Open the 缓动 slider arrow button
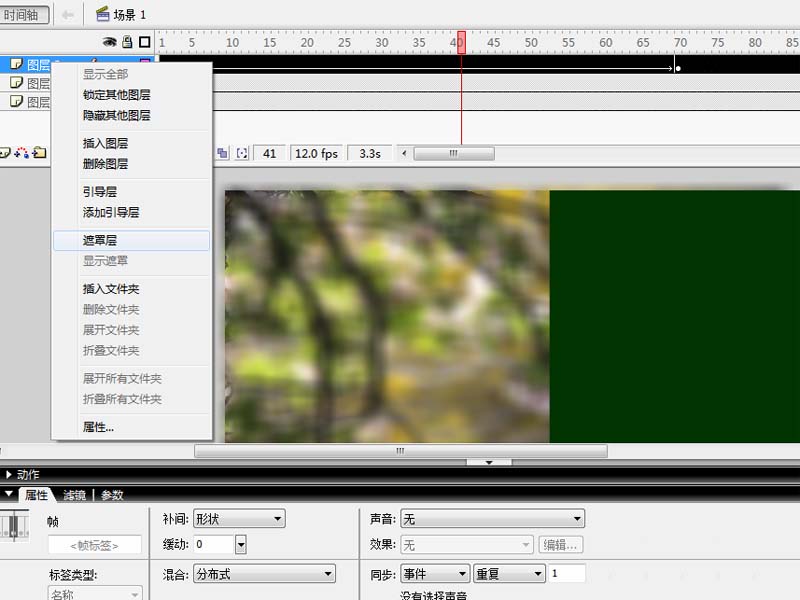The height and width of the screenshot is (600, 800). click(x=241, y=544)
